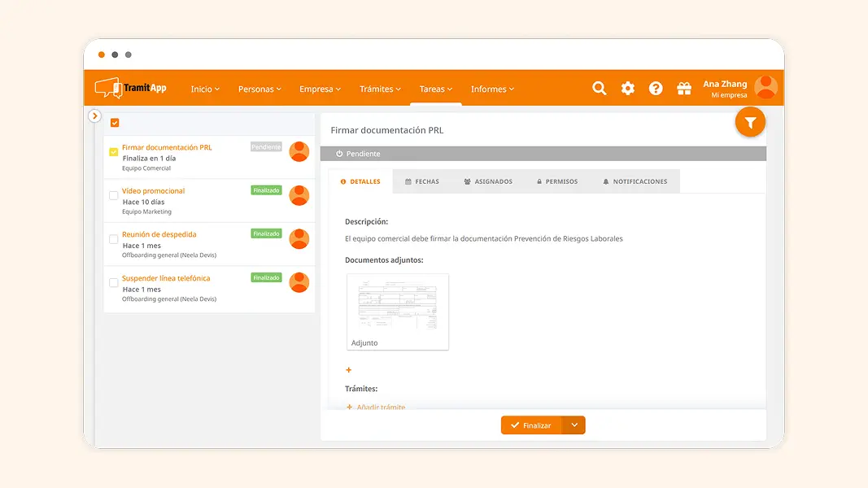Open the Adjunto document thumbnail
This screenshot has height=488, width=868.
tap(398, 312)
